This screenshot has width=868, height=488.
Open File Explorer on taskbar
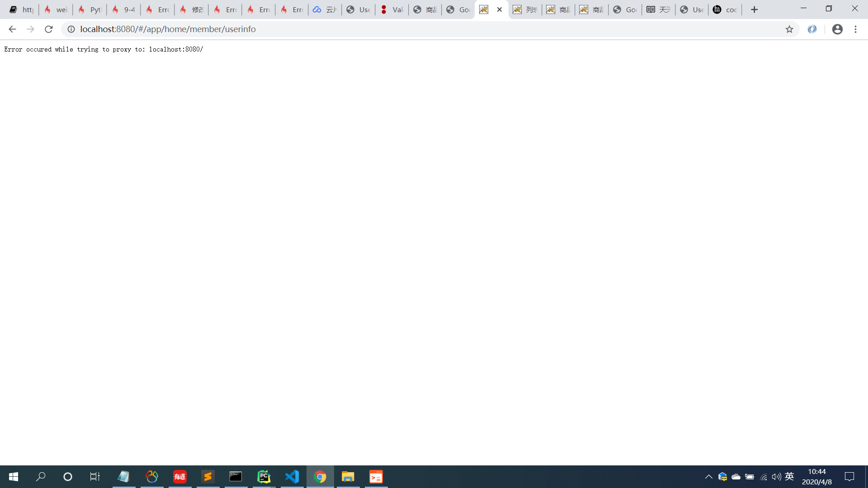(348, 477)
